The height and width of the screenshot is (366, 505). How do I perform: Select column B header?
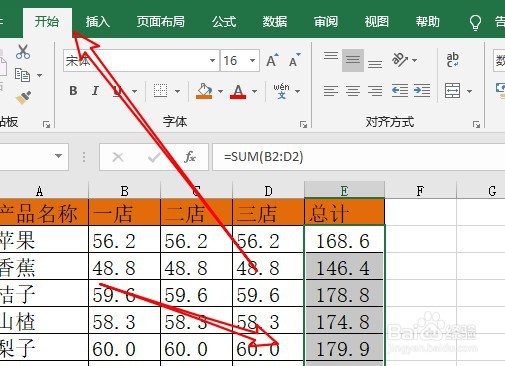(x=124, y=190)
